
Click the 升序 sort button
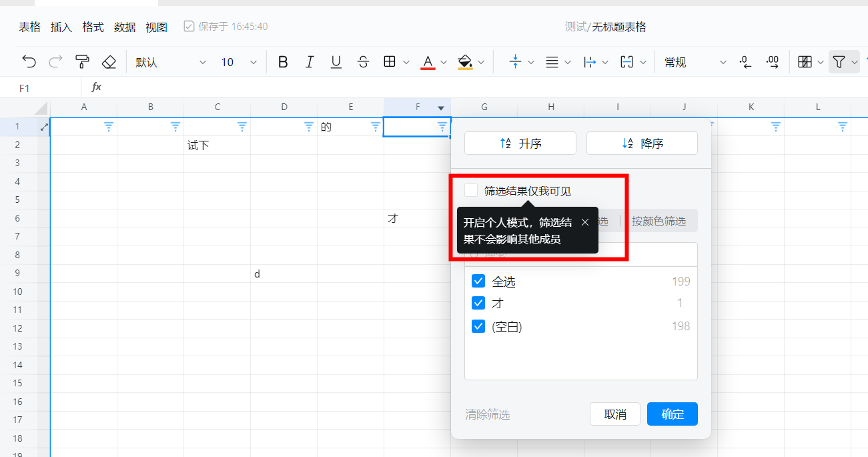tap(520, 143)
